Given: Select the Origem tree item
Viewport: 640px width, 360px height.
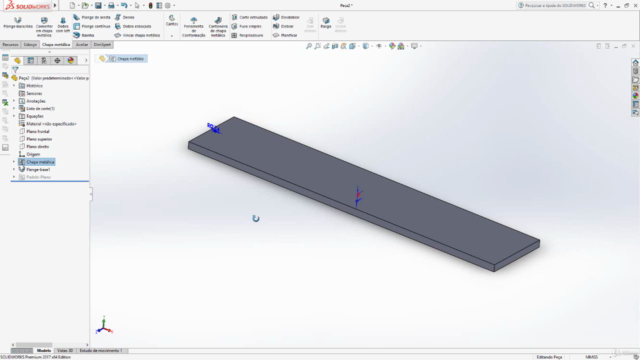Looking at the screenshot, I should pos(29,154).
